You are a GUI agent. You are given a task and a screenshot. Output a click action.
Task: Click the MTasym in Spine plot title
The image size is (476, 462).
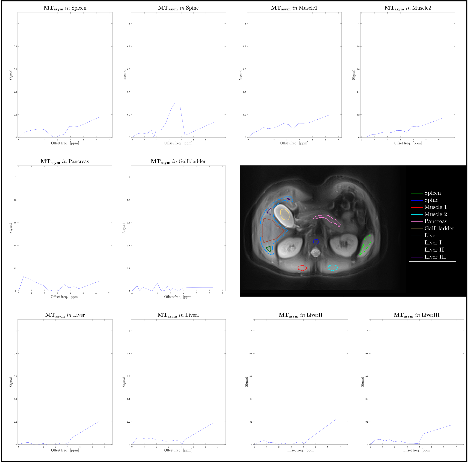pos(178,8)
